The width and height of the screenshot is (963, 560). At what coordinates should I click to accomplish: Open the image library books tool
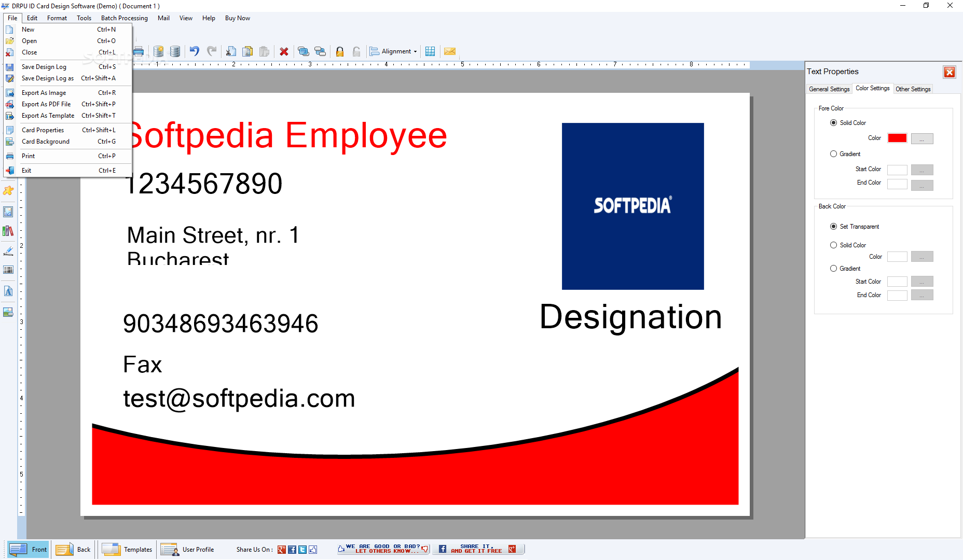point(8,231)
